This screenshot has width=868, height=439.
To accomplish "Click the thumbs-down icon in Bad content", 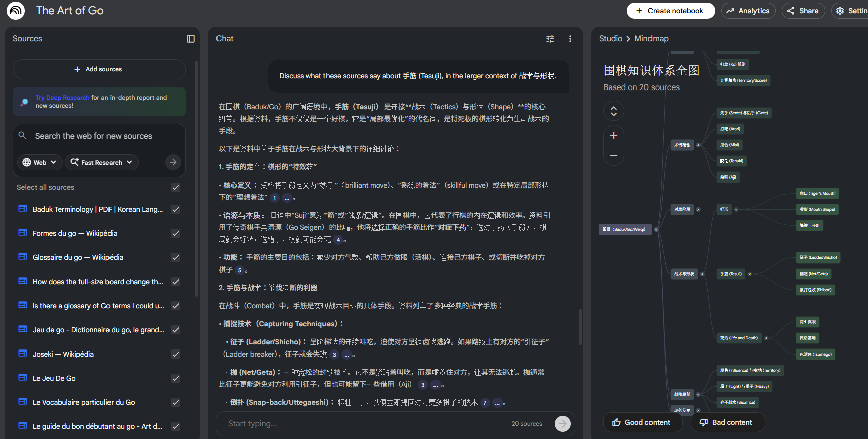I will (704, 422).
